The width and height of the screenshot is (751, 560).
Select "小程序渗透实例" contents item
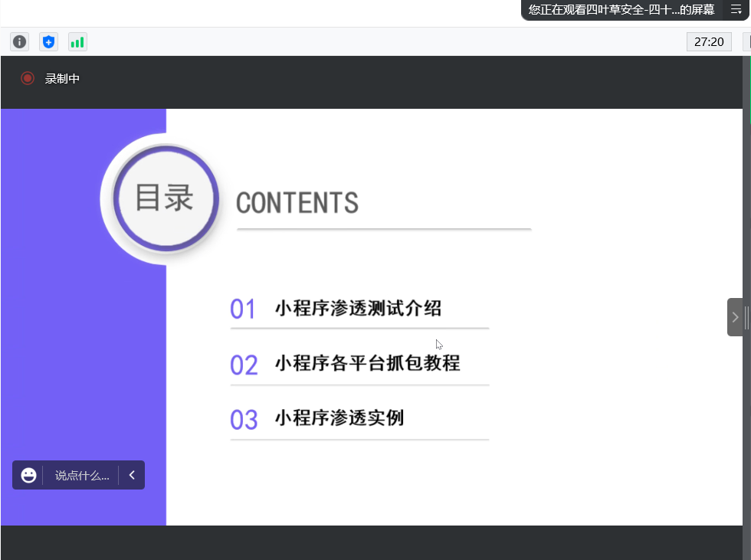pos(339,418)
